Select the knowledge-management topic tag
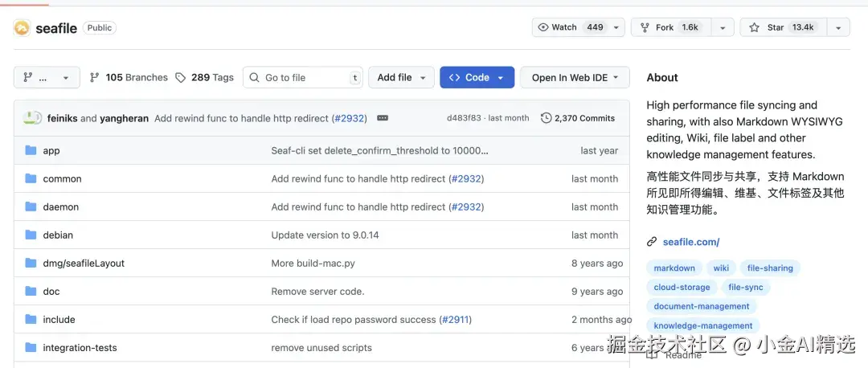The height and width of the screenshot is (368, 868). click(703, 326)
